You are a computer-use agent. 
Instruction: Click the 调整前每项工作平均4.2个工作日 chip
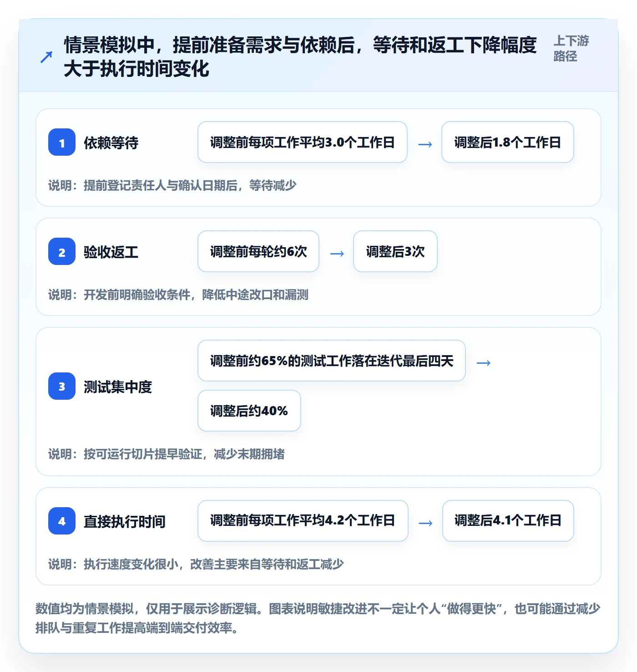pyautogui.click(x=303, y=521)
